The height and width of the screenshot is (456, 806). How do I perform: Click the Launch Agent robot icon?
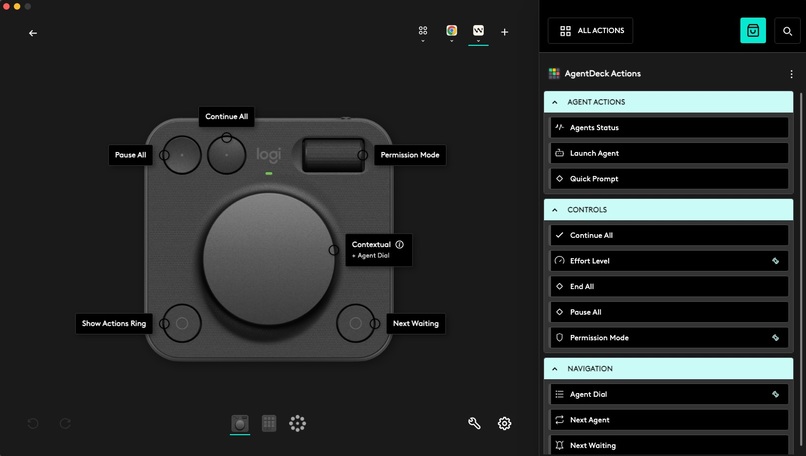click(x=559, y=153)
